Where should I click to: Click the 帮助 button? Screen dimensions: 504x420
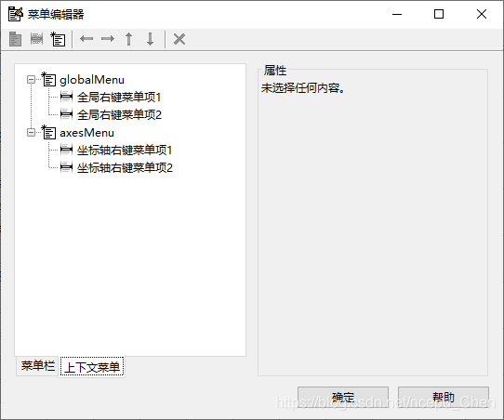(444, 397)
